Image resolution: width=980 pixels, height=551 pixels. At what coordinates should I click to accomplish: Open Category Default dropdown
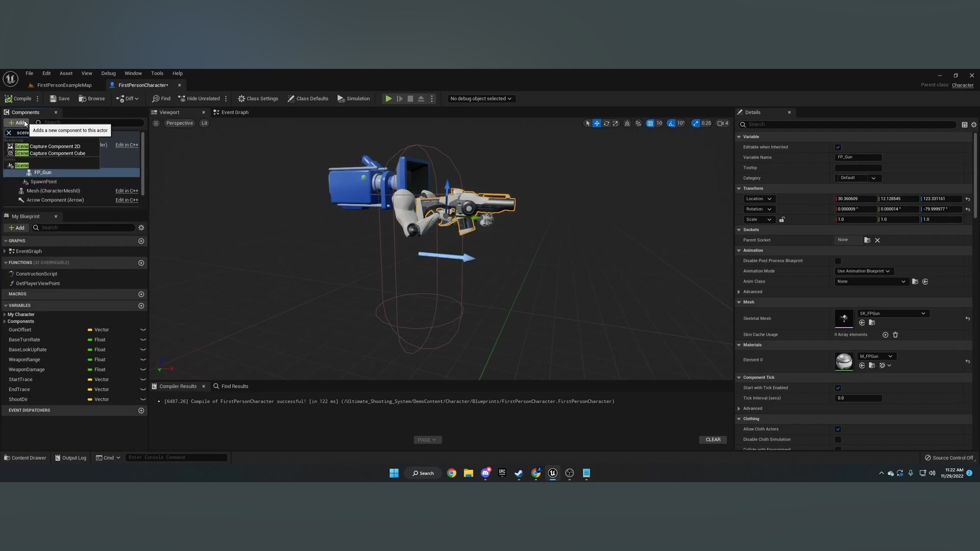tap(858, 178)
